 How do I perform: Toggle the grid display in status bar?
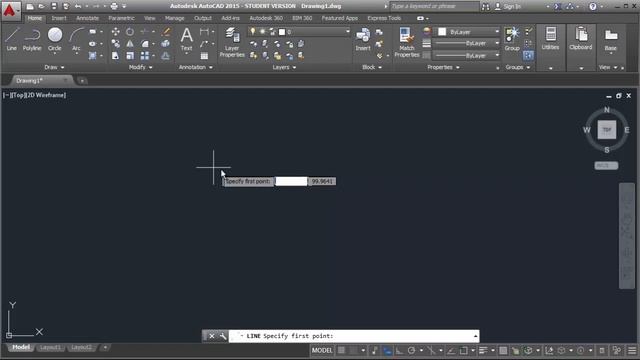[x=341, y=350]
